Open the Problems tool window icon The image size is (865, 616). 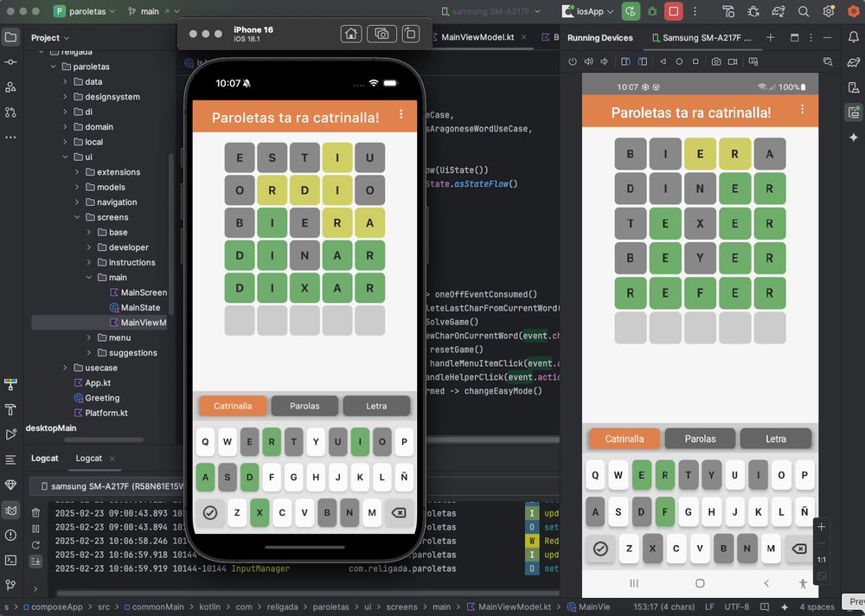[x=10, y=535]
